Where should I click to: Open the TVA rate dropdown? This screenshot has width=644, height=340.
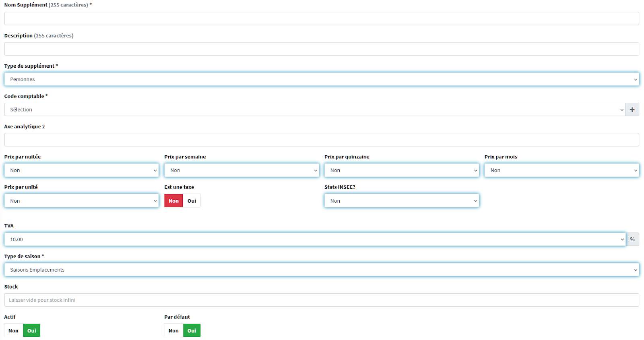(x=315, y=239)
